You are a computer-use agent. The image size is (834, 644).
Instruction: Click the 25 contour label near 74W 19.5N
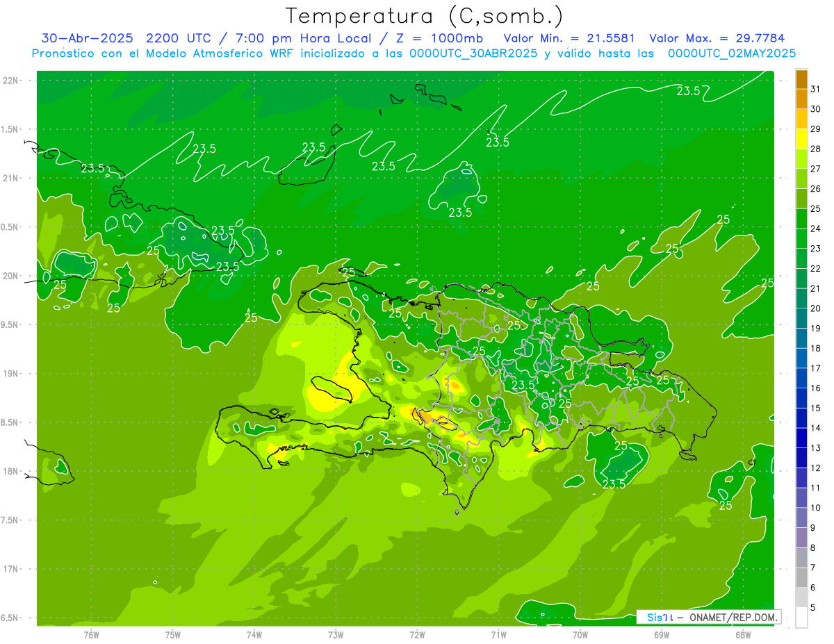coord(251,318)
